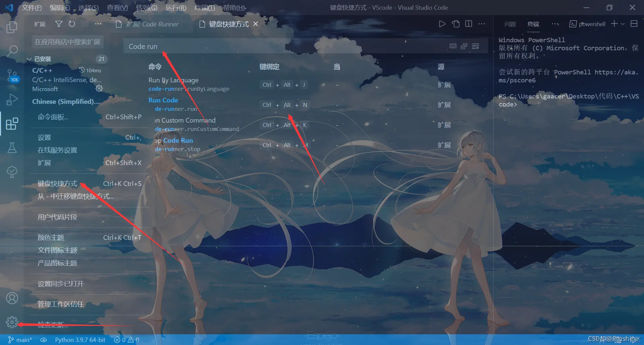Open the 选择(S) menu
This screenshot has height=345, width=644.
88,8
